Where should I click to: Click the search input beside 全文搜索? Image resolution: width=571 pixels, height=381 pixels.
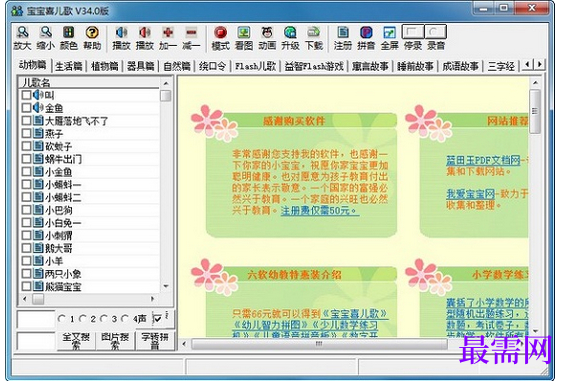click(36, 341)
